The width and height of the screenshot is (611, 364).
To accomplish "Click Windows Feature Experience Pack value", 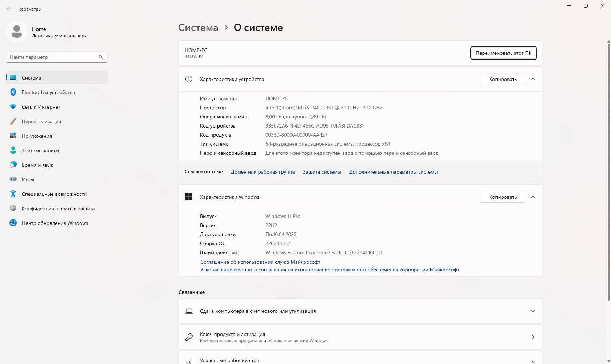I will click(x=324, y=252).
